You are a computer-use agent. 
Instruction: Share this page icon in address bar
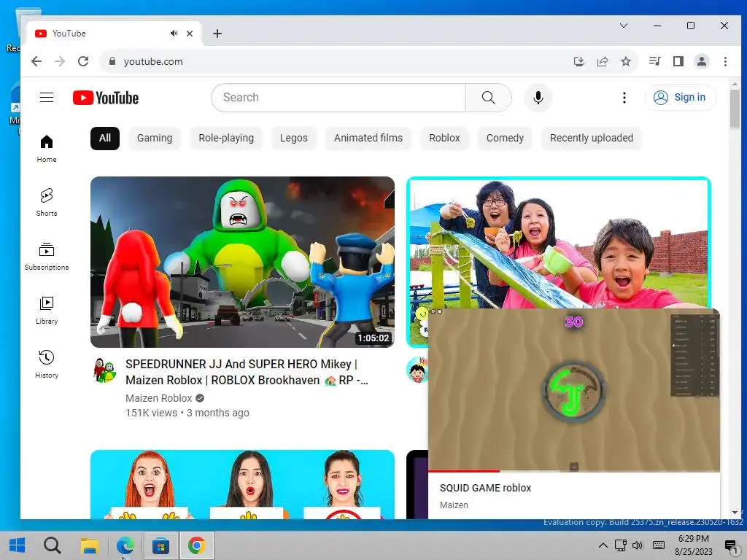[x=602, y=61]
